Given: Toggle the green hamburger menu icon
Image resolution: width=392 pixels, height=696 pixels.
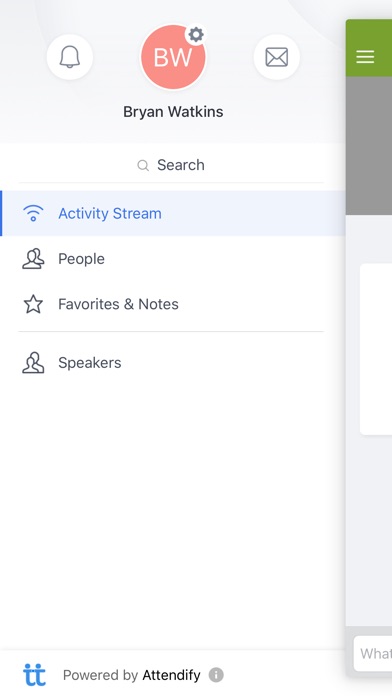Looking at the screenshot, I should tap(365, 57).
